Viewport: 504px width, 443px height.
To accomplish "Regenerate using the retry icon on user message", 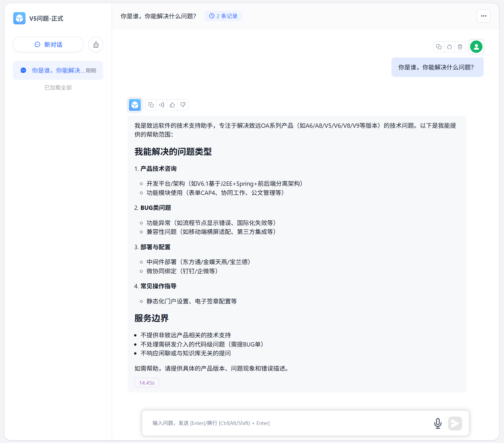I will point(449,47).
